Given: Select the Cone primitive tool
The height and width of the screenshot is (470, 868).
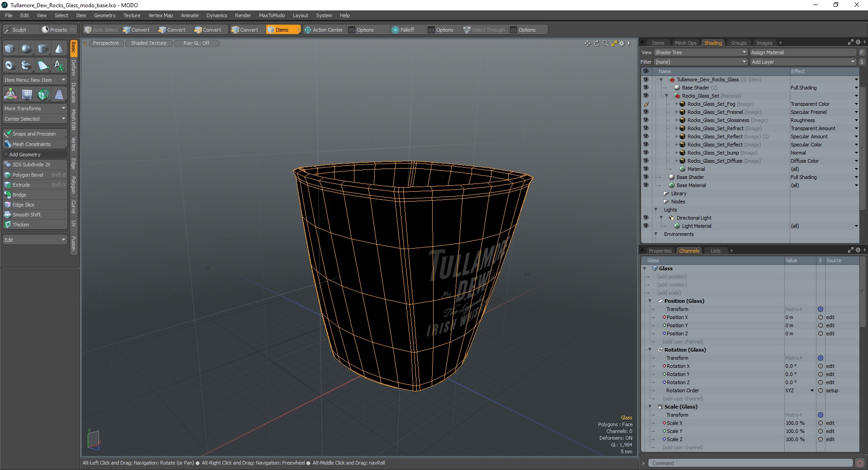Looking at the screenshot, I should pyautogui.click(x=59, y=49).
